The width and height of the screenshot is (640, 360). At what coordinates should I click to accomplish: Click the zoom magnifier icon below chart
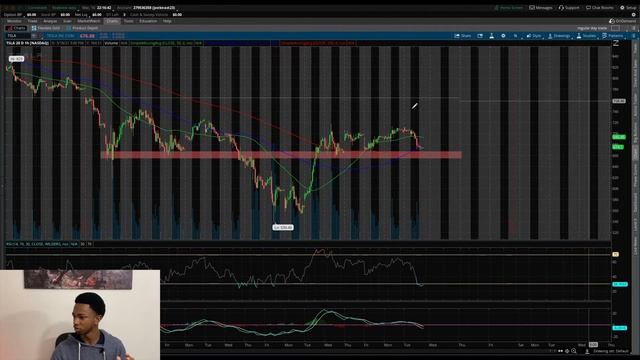tap(574, 351)
